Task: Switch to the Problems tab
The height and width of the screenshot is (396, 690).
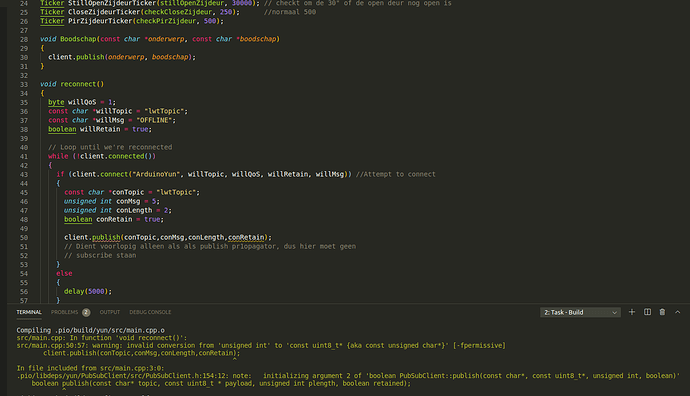Action: click(64, 312)
